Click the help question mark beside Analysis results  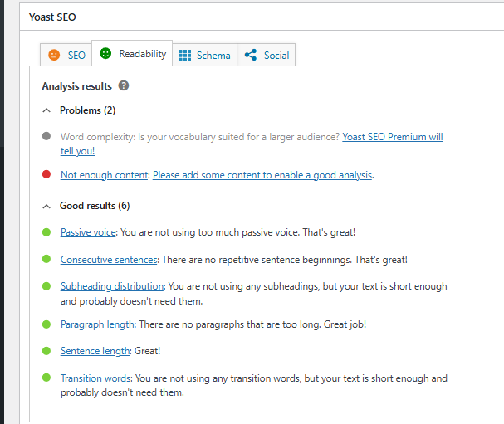point(124,85)
